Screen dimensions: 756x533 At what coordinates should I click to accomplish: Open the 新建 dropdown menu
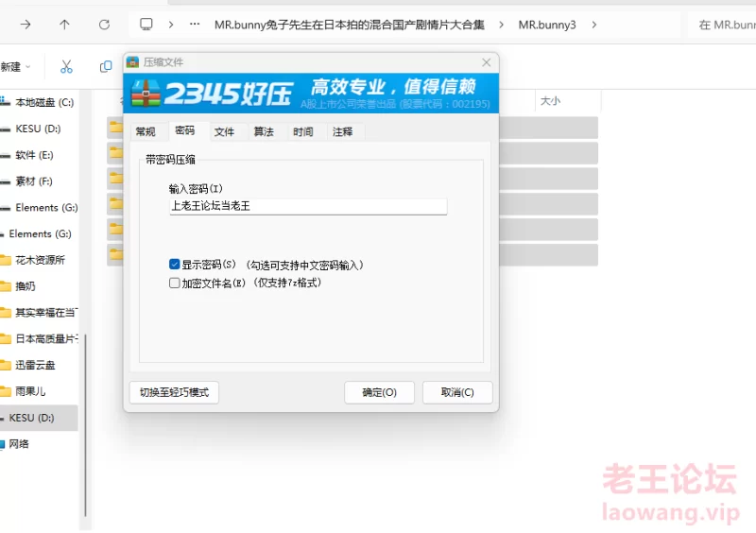pos(15,66)
